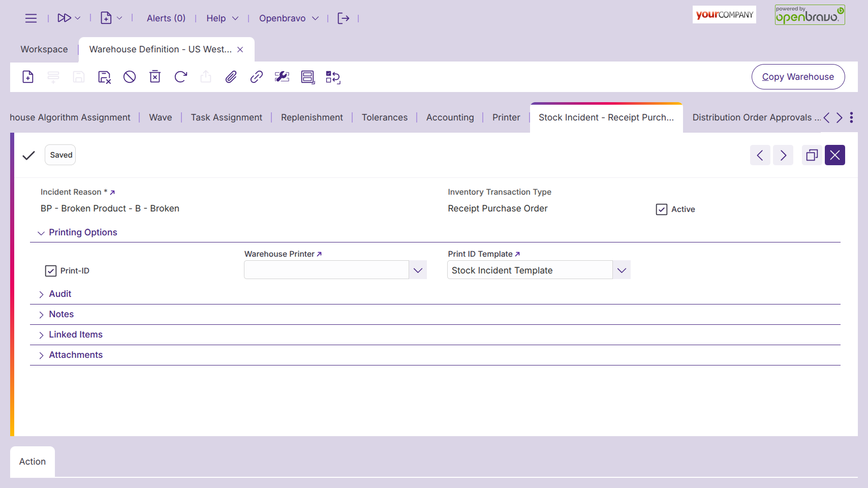Open the customize form tools icon
The width and height of the screenshot is (868, 488).
(282, 77)
